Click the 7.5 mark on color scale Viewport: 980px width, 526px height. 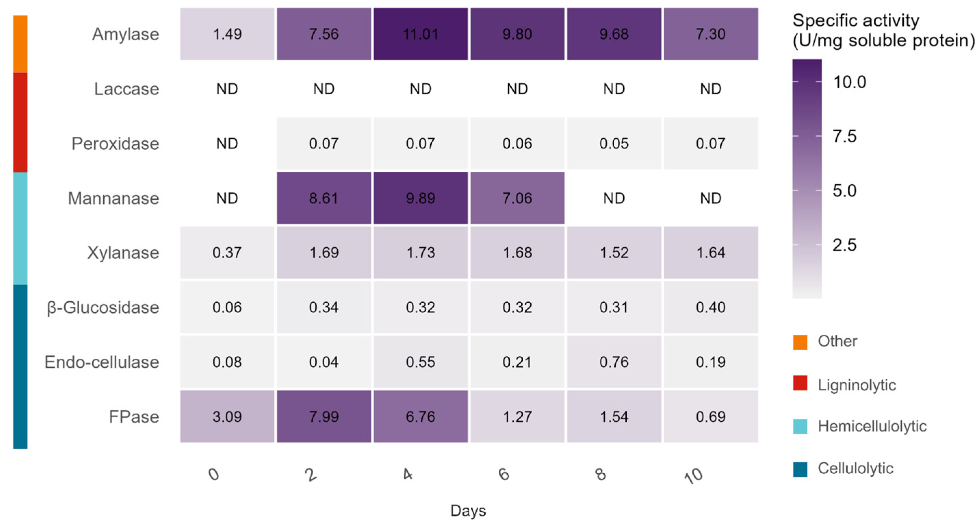click(844, 136)
